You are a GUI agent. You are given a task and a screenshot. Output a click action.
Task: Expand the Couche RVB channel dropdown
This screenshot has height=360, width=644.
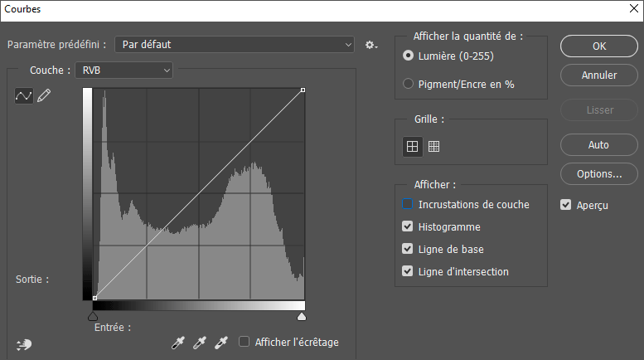click(123, 71)
